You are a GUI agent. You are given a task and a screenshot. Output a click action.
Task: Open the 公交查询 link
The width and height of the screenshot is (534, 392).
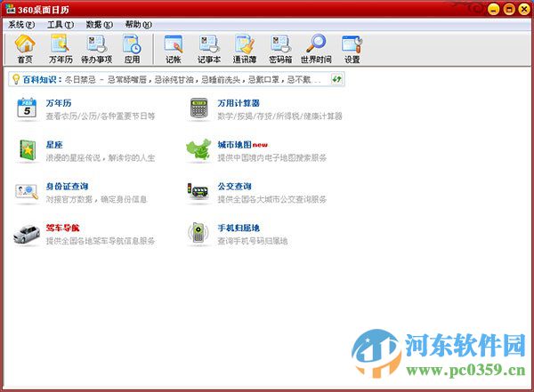(x=234, y=187)
